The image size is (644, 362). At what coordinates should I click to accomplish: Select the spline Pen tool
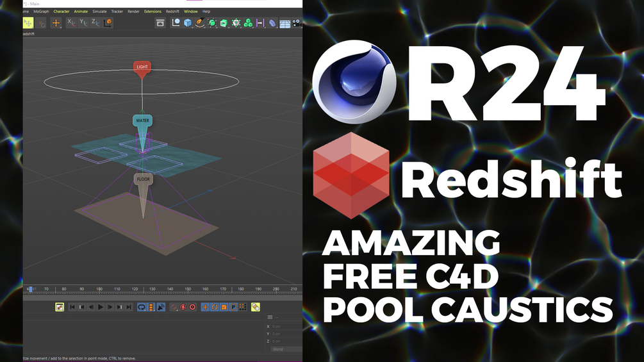tap(200, 22)
